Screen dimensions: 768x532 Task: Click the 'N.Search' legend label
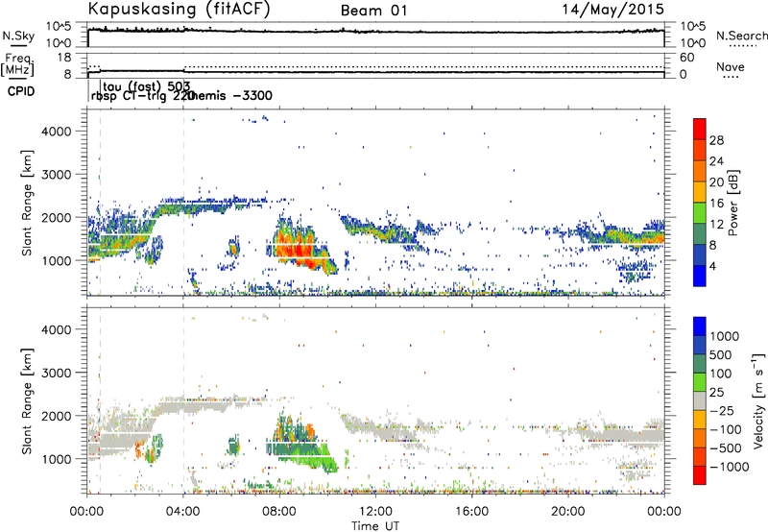pos(741,36)
